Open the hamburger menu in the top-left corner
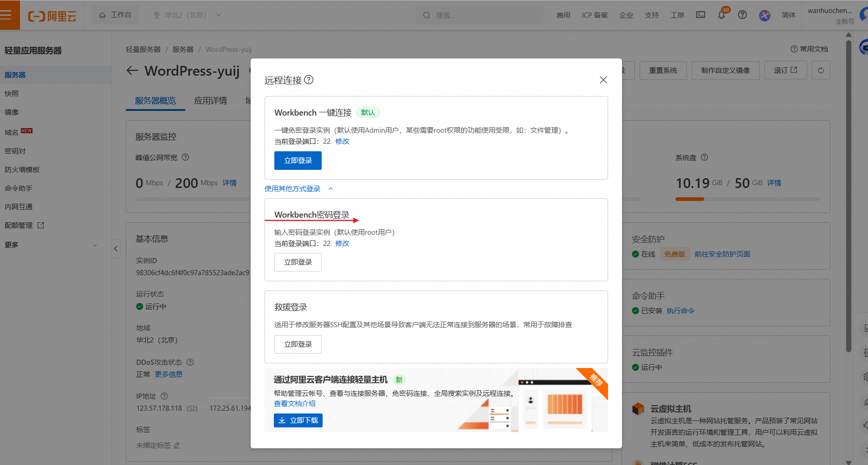The height and width of the screenshot is (465, 868). click(x=6, y=15)
